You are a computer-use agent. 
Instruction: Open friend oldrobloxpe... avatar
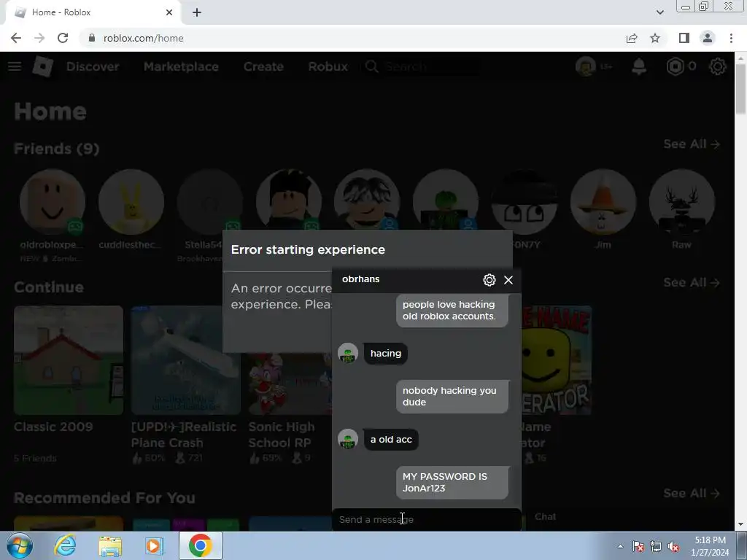(53, 202)
